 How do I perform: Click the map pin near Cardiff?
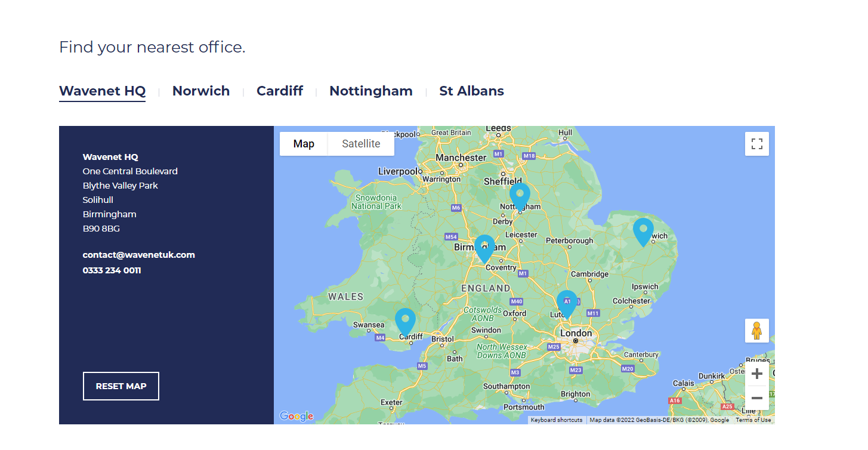[405, 320]
